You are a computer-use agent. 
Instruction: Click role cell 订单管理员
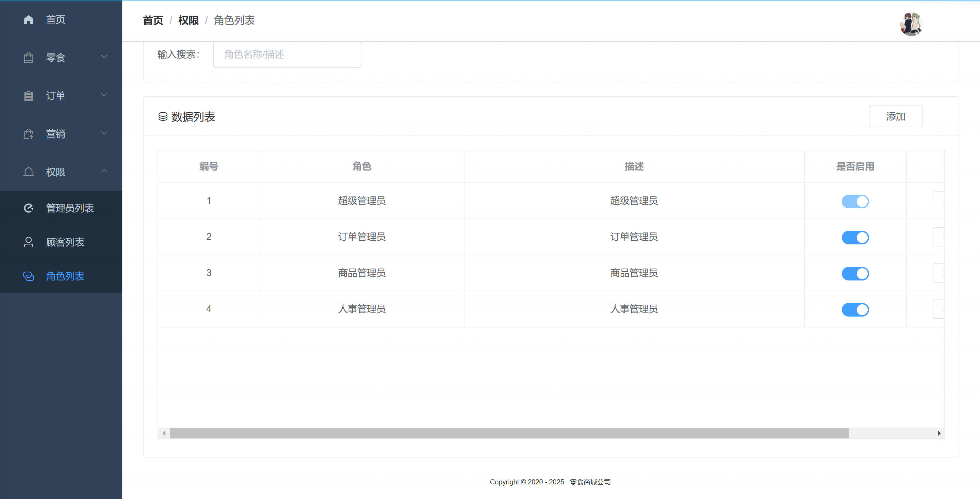point(362,237)
